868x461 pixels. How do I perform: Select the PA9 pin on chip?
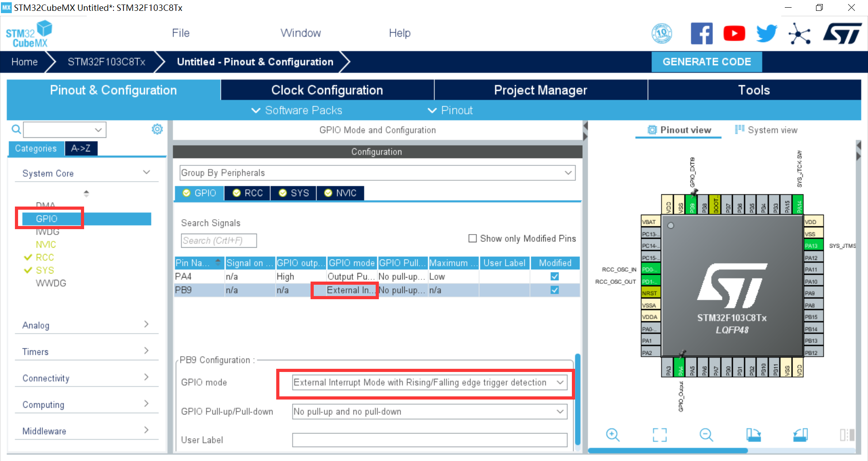coord(813,293)
